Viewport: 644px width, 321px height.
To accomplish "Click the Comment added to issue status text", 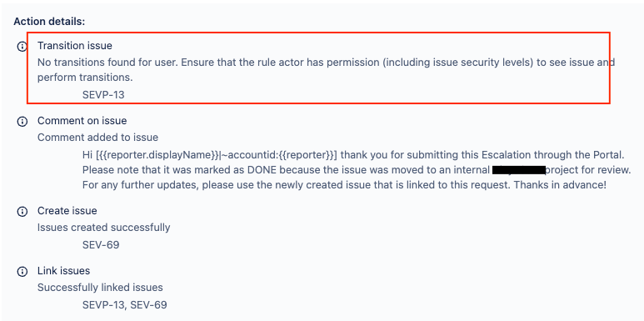I will click(97, 138).
